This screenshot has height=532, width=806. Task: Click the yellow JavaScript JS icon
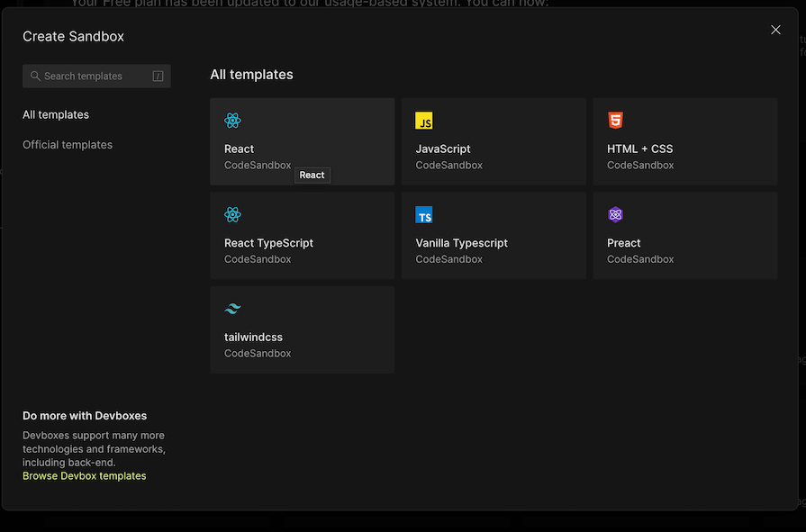[424, 121]
